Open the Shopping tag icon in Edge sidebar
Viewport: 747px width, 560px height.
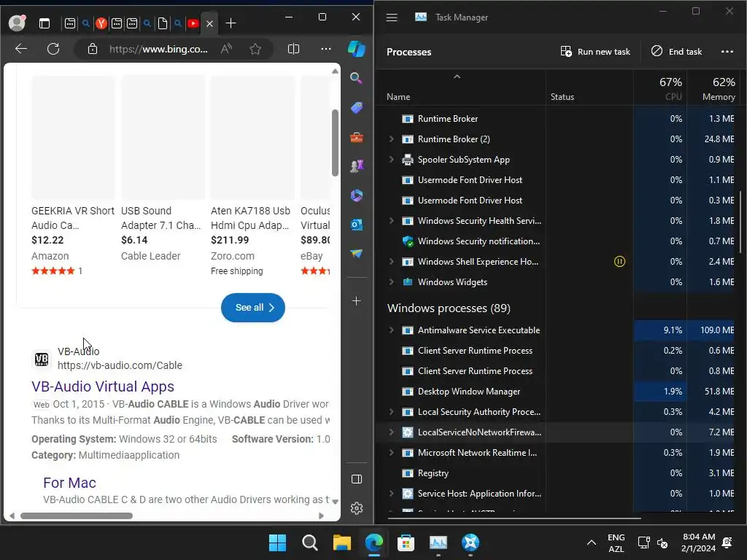pyautogui.click(x=356, y=108)
